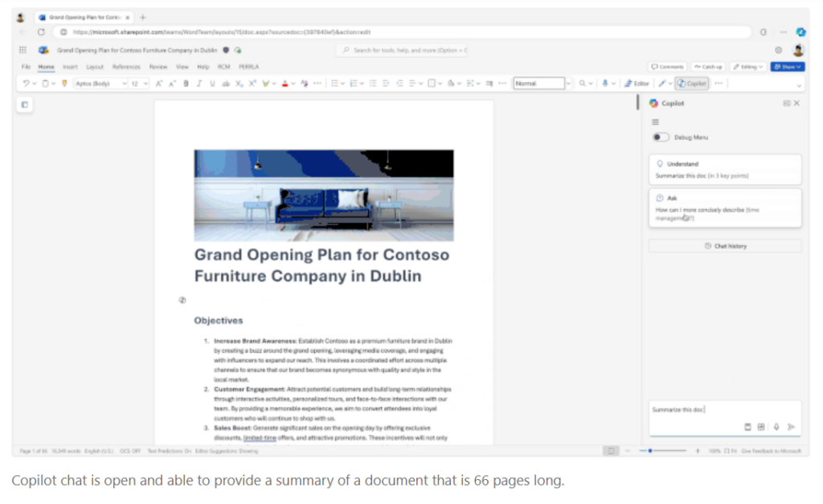Click the increase indent icon
Viewport: 823px width, 504px height.
click(399, 84)
